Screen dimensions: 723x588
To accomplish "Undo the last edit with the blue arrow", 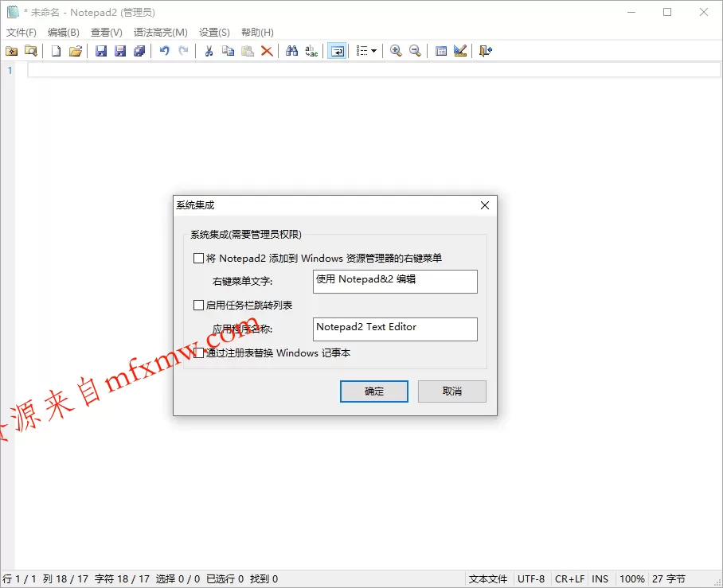I will [164, 51].
